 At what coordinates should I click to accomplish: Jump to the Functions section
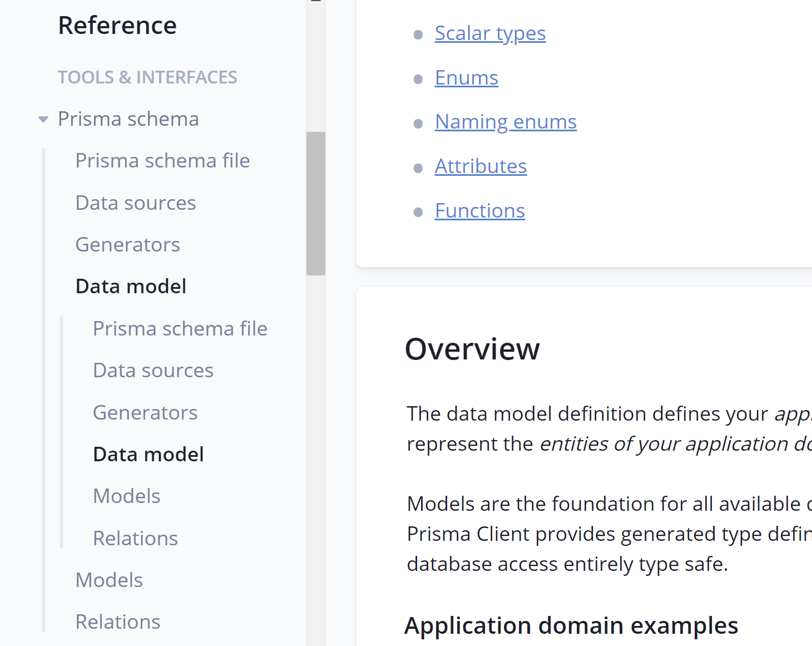click(x=479, y=210)
